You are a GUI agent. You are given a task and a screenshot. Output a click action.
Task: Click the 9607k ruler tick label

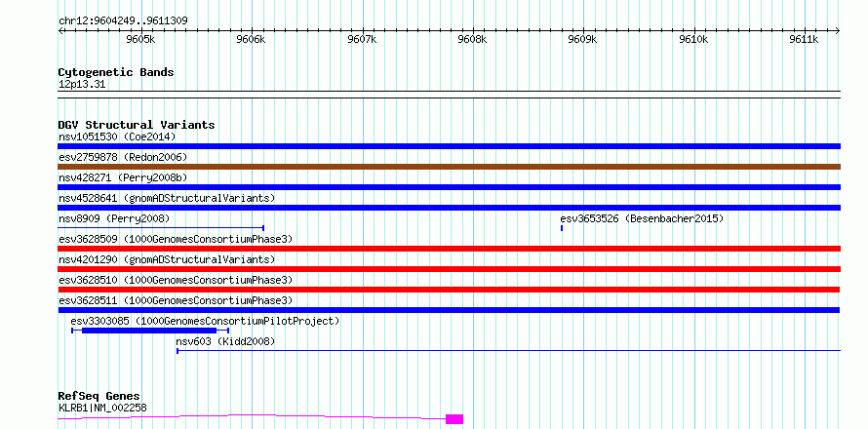[x=362, y=39]
